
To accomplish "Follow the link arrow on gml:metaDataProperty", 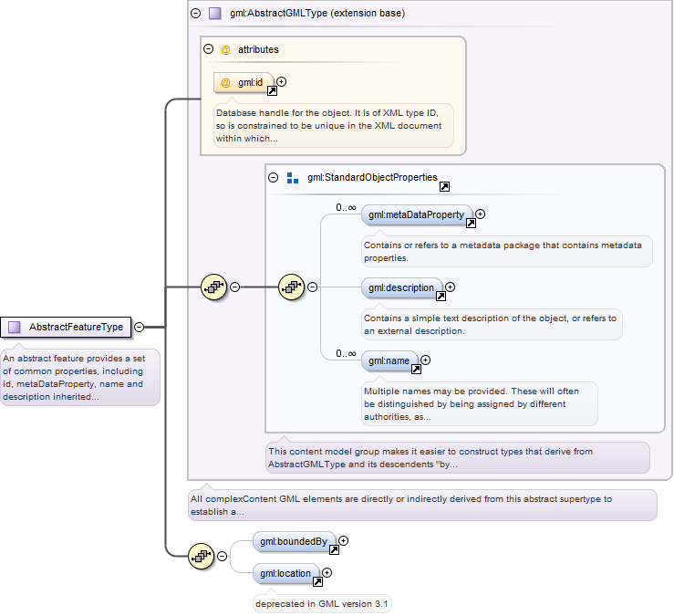I will 472,224.
